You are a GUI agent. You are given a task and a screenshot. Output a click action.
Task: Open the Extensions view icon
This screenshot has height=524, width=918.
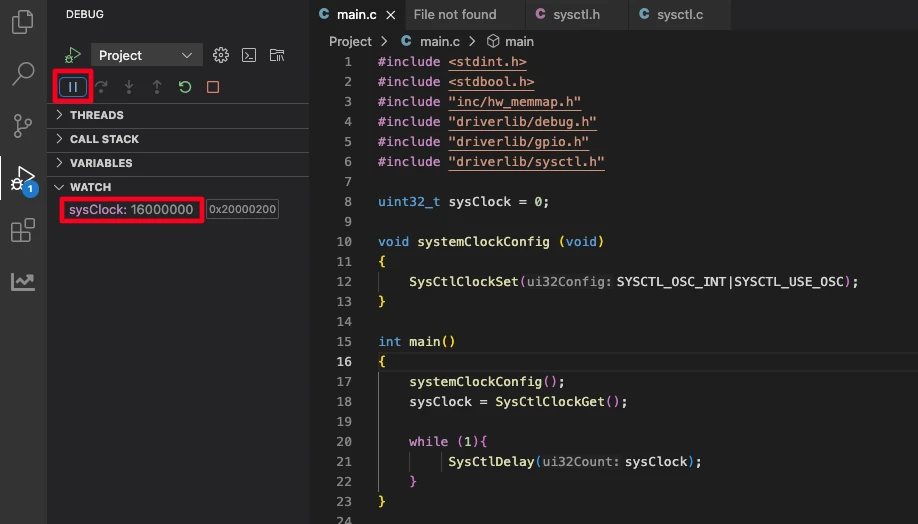(22, 232)
